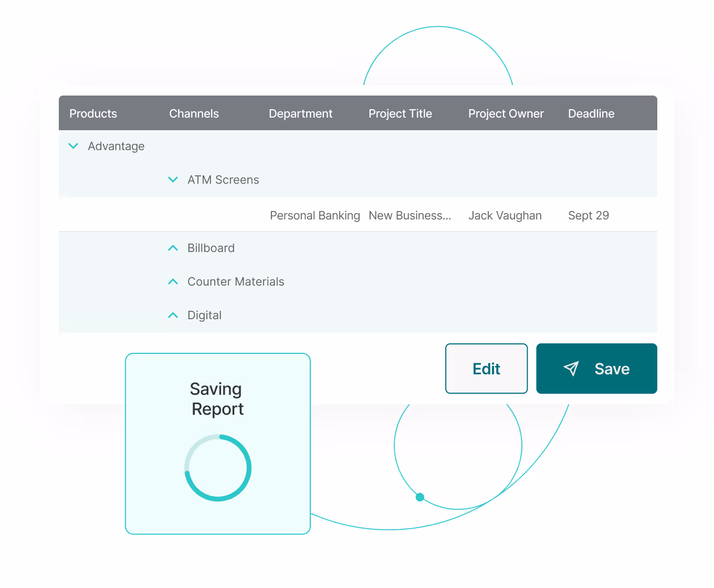The image size is (714, 588).
Task: Sort by the Products column header
Action: point(93,113)
